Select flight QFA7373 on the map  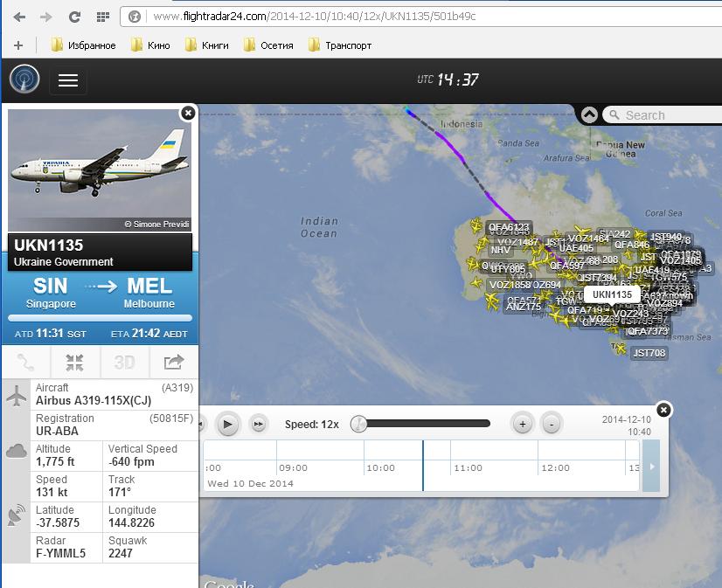pos(648,331)
